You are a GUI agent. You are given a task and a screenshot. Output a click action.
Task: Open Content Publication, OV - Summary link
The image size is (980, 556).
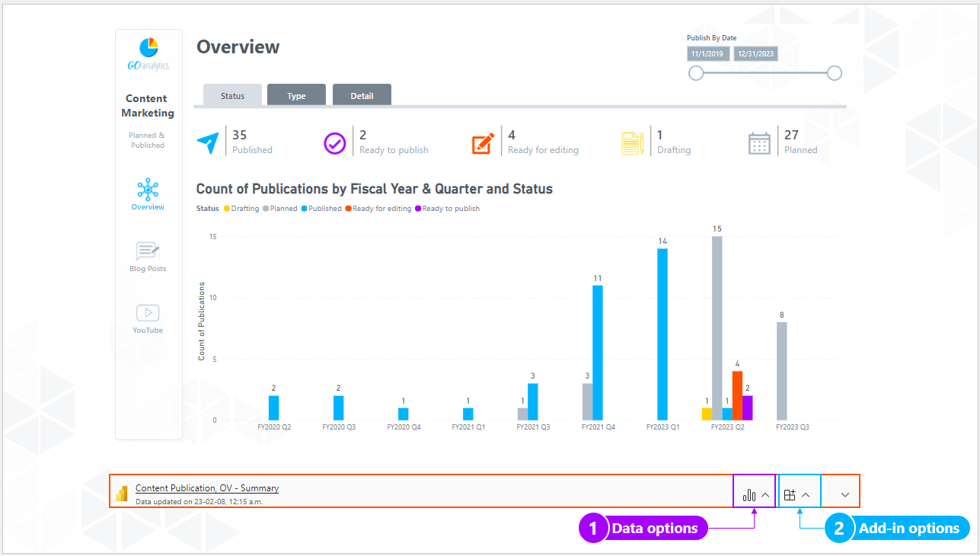click(x=207, y=488)
